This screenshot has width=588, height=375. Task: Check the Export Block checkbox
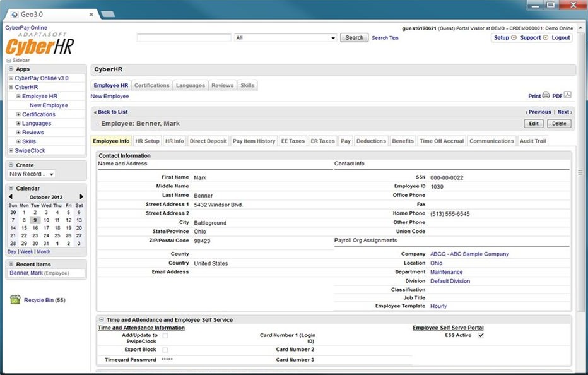point(165,350)
